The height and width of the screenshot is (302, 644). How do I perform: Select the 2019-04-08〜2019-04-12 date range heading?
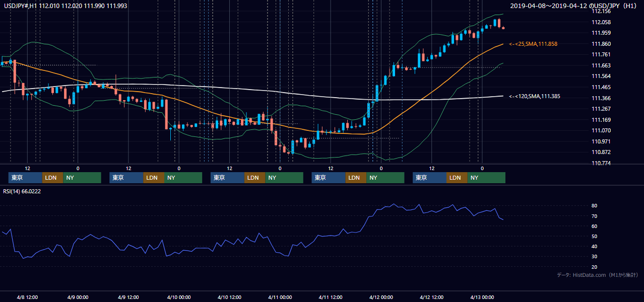pos(574,6)
